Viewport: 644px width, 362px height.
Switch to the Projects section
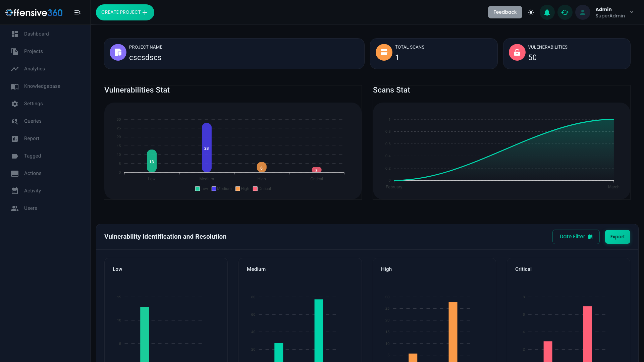pos(33,51)
